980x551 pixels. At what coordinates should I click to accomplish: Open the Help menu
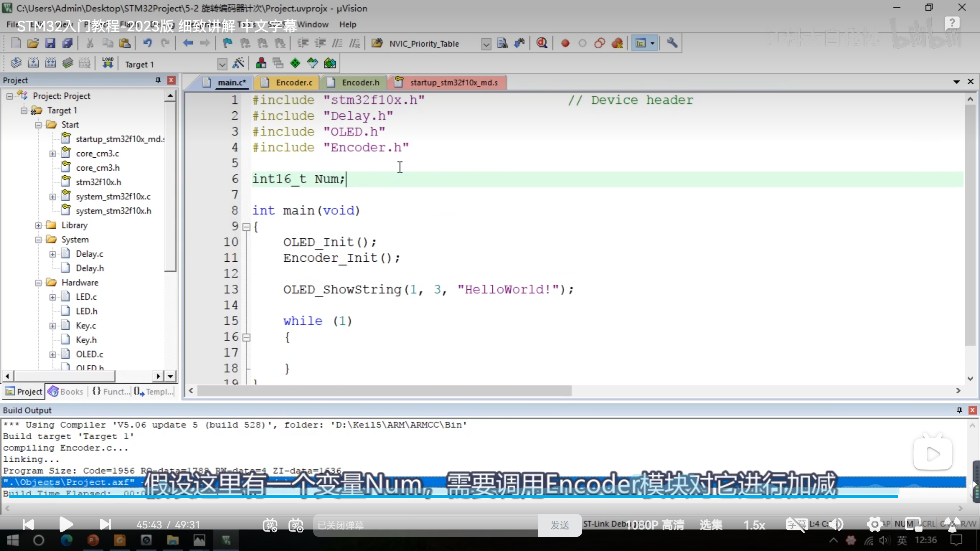(347, 24)
